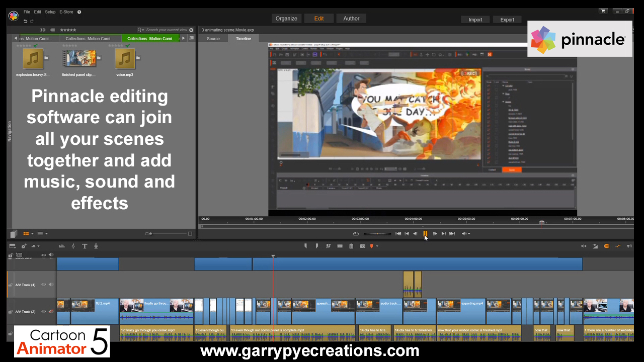
Task: Click the Organize button
Action: click(286, 19)
